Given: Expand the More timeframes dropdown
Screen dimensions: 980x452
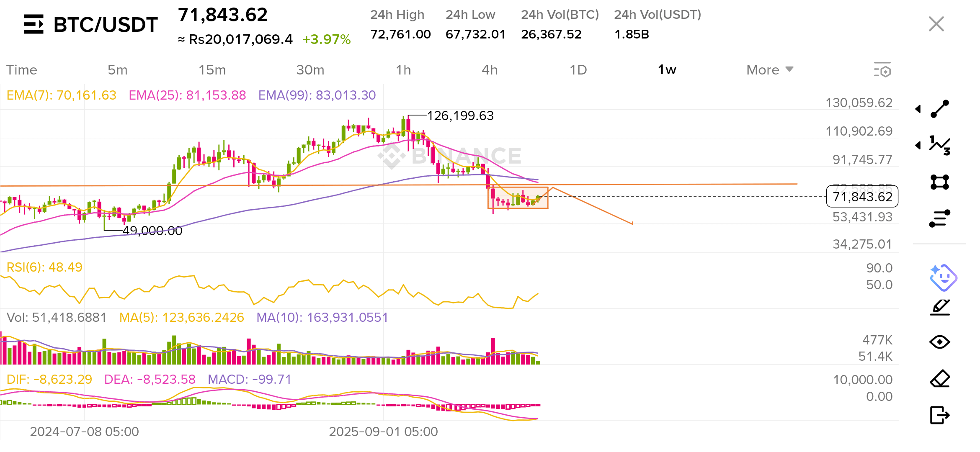Looking at the screenshot, I should pos(770,70).
